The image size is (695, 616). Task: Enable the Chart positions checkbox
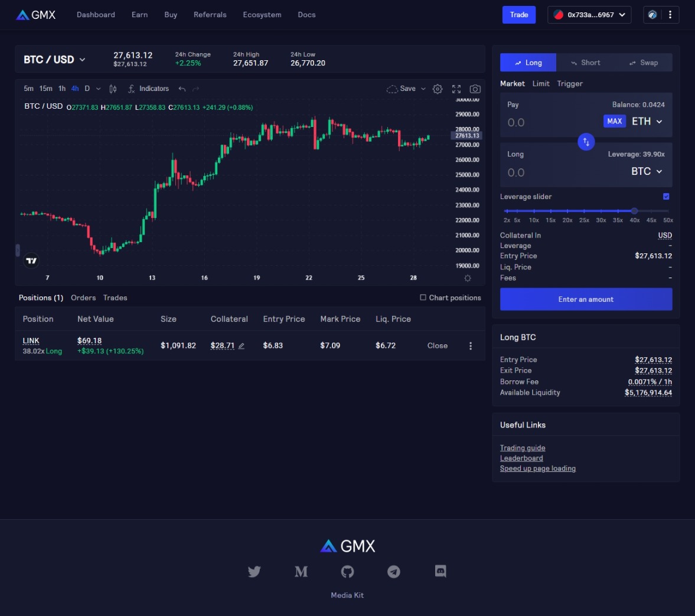point(422,298)
